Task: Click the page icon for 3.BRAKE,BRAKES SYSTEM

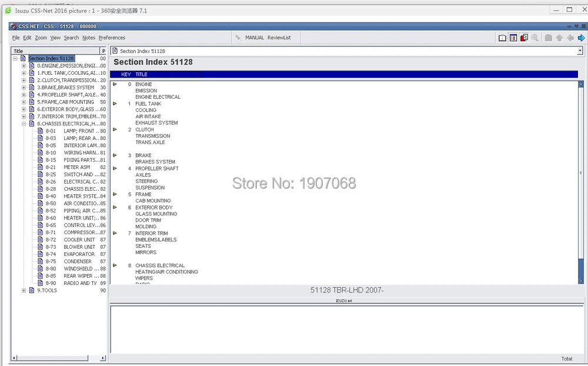Action: (x=32, y=87)
